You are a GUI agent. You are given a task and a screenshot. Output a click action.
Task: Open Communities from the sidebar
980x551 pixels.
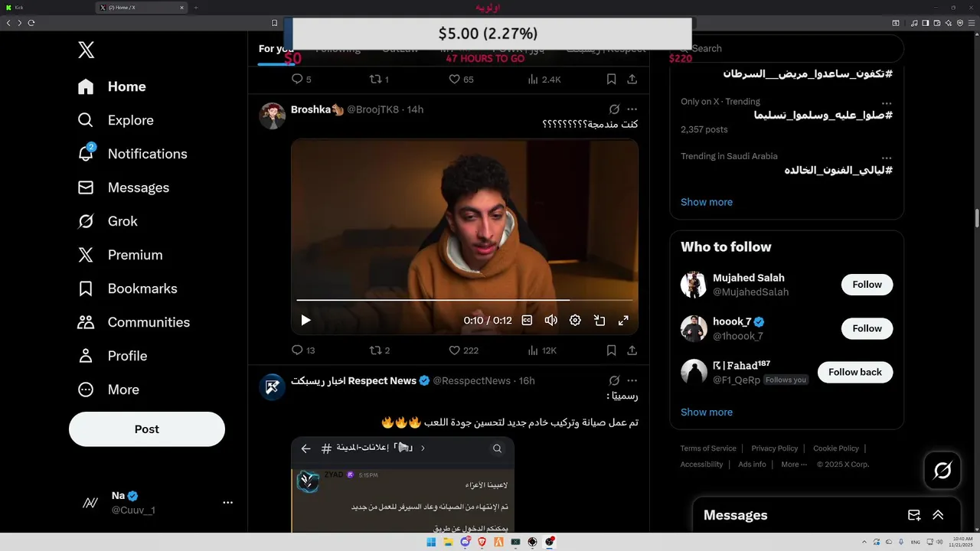point(133,322)
